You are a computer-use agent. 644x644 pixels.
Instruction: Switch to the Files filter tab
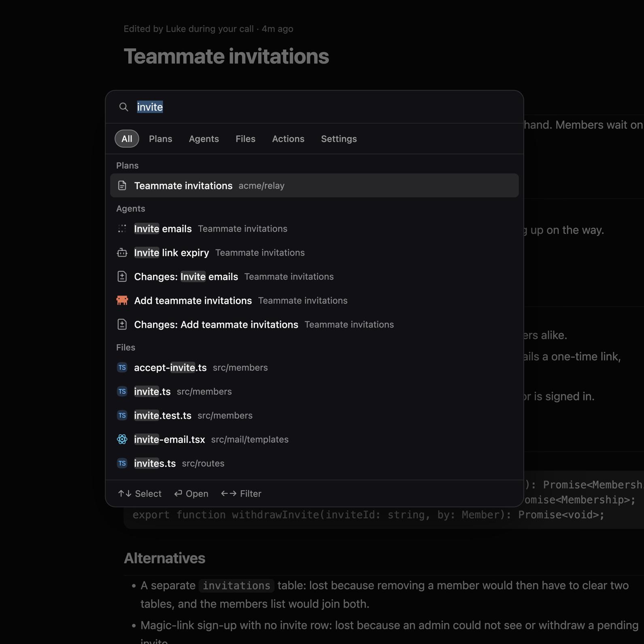[x=245, y=139]
